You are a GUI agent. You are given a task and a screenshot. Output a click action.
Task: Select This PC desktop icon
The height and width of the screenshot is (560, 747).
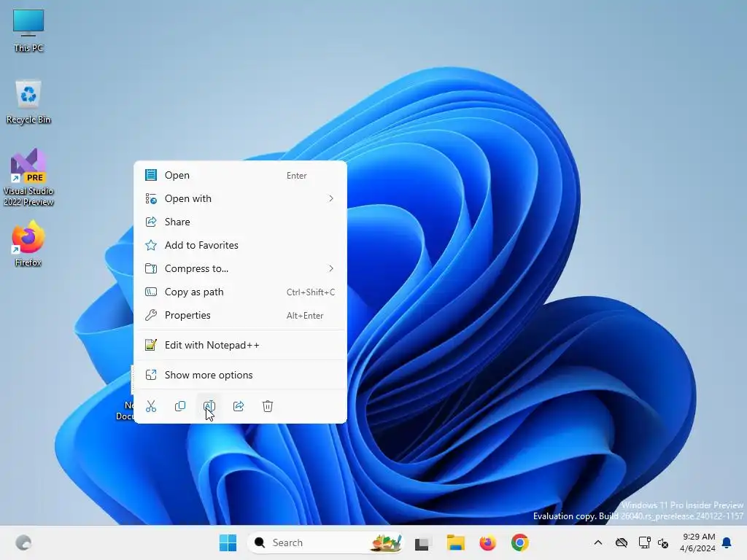tap(28, 31)
